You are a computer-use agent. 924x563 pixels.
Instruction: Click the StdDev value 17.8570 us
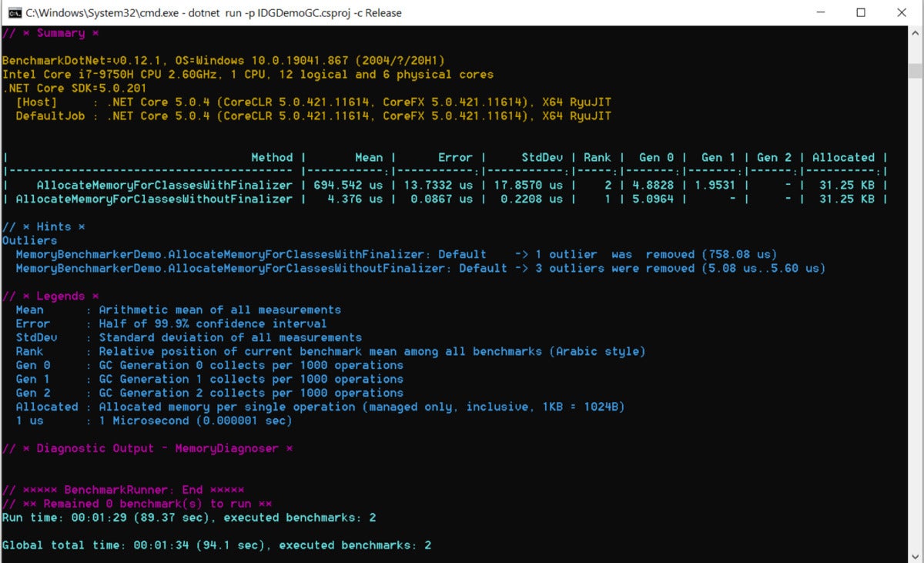[x=528, y=186]
